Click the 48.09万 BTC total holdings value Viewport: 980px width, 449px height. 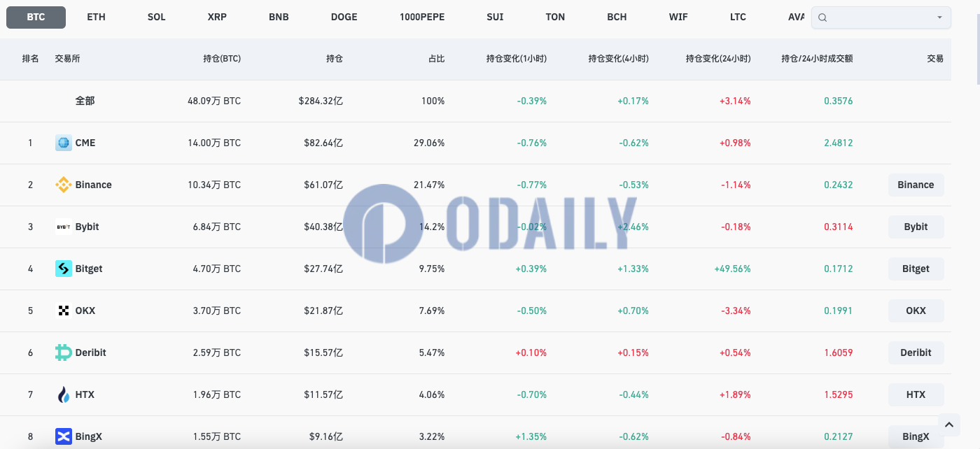point(214,101)
